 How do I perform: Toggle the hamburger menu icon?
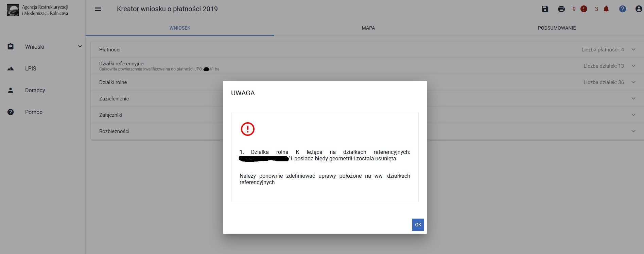pyautogui.click(x=98, y=9)
